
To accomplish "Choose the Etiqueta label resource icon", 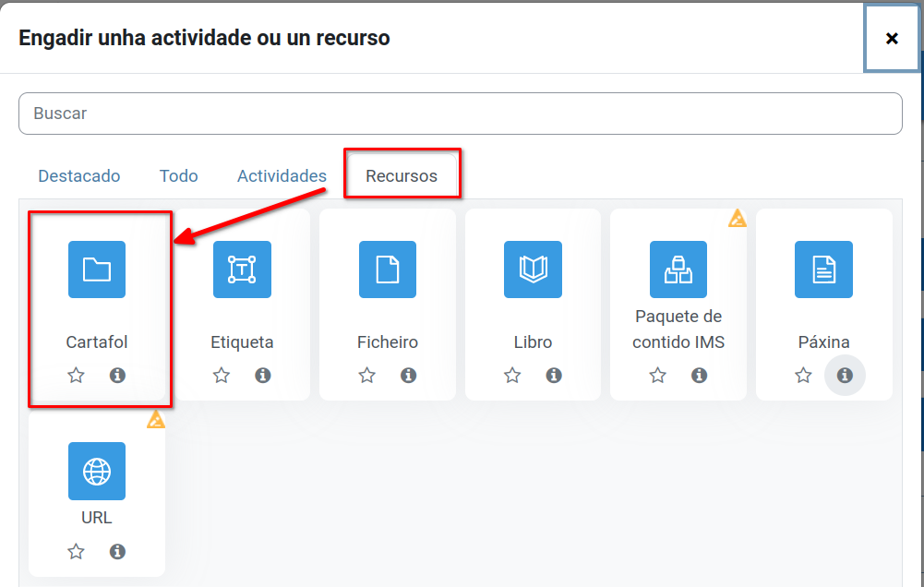I will pos(242,270).
